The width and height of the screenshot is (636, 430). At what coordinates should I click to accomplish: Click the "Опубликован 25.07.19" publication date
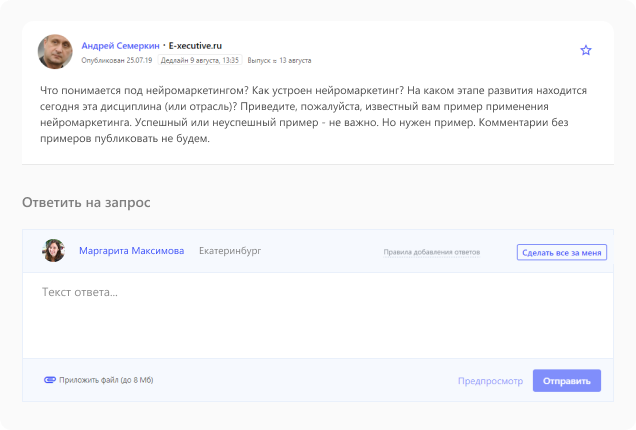tap(116, 60)
